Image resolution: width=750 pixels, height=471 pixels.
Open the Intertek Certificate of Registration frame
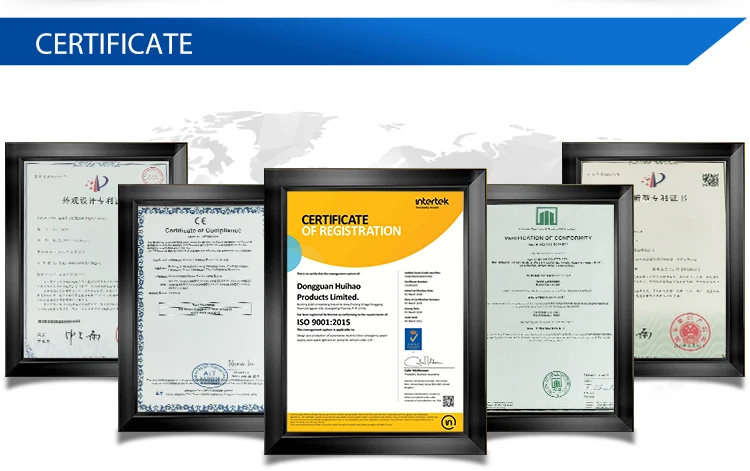click(375, 312)
